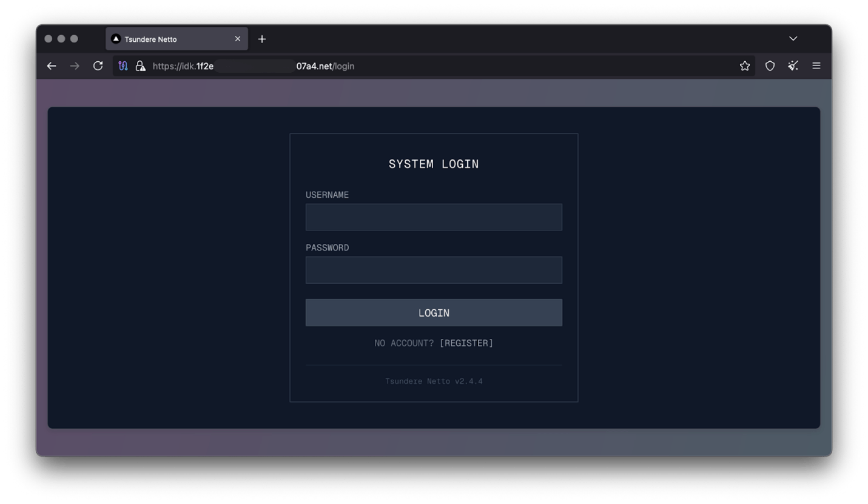The height and width of the screenshot is (504, 868).
Task: Open a new browser tab
Action: [261, 38]
